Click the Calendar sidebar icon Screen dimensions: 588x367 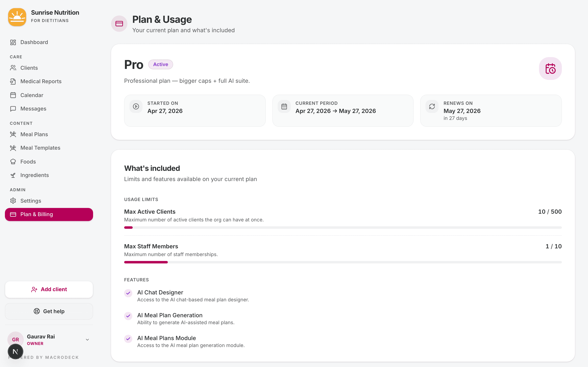[x=13, y=95]
